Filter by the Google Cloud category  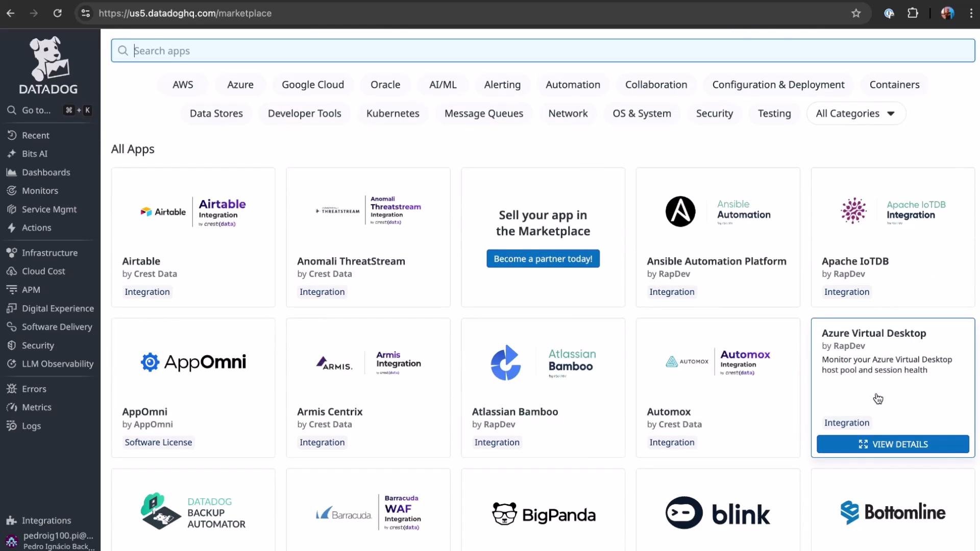coord(313,85)
